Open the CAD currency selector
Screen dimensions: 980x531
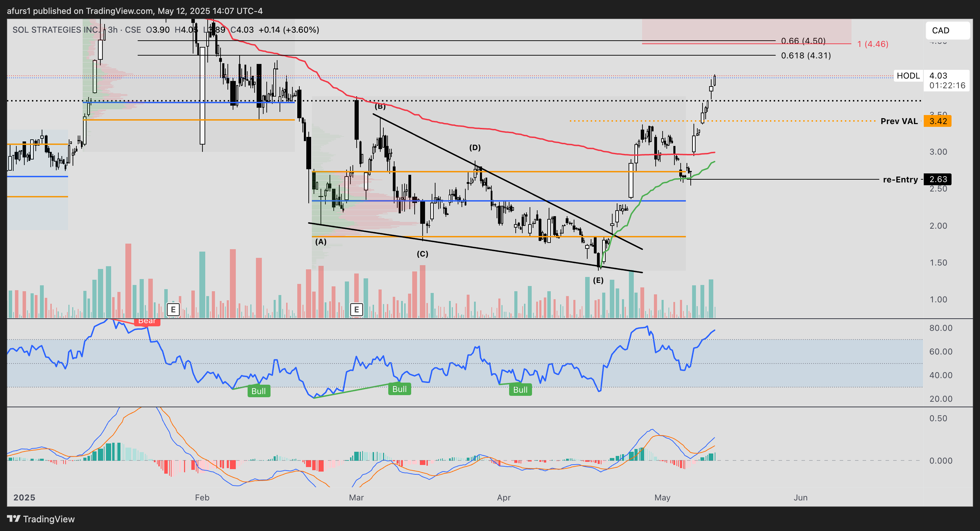pos(947,31)
